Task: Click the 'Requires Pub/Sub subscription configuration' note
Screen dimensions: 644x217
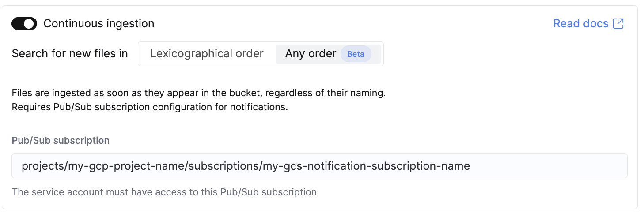Action: [x=150, y=107]
